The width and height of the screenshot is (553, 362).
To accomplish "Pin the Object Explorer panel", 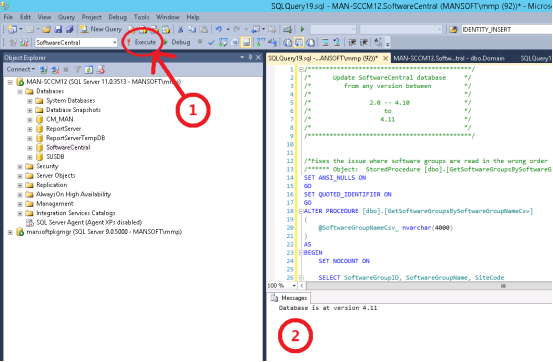I will [x=250, y=58].
